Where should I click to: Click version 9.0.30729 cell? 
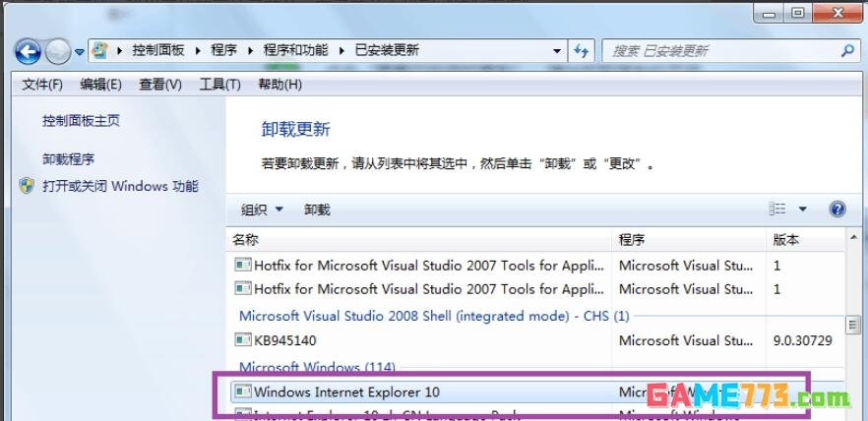(x=802, y=340)
